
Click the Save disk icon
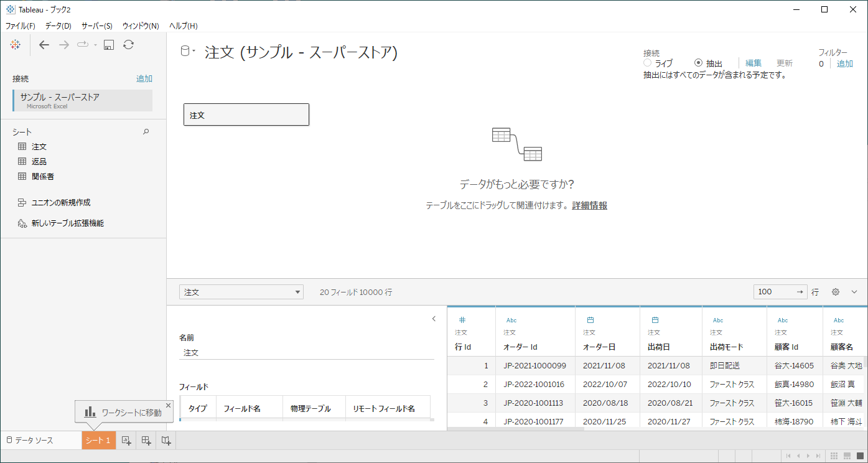point(109,45)
